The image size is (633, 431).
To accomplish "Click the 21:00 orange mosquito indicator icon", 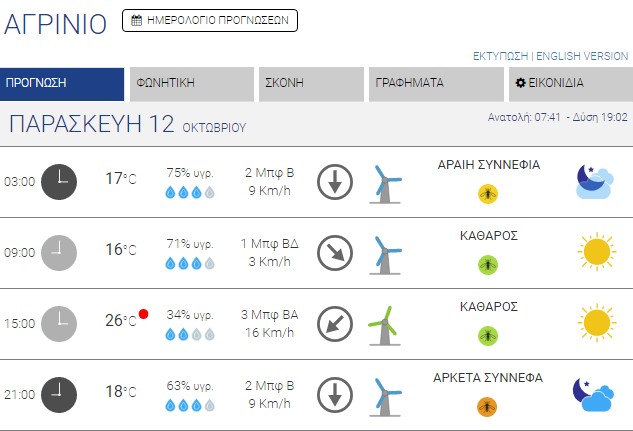I will pos(487,406).
